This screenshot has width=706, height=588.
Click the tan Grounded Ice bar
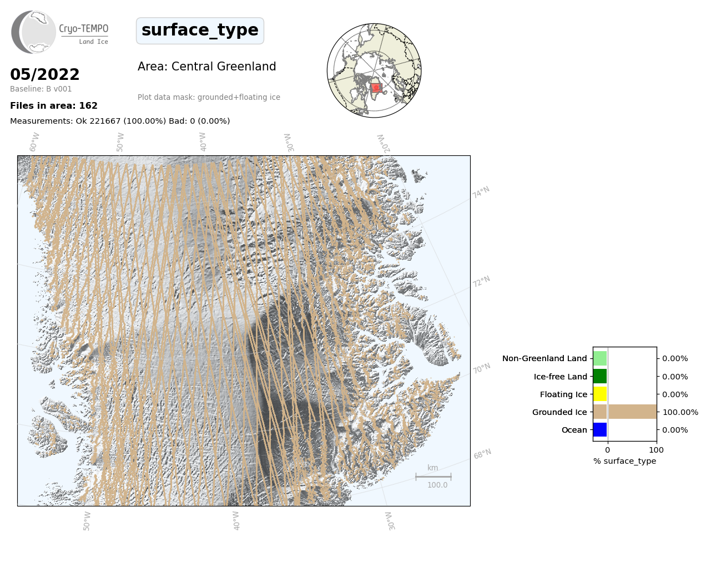pos(624,412)
